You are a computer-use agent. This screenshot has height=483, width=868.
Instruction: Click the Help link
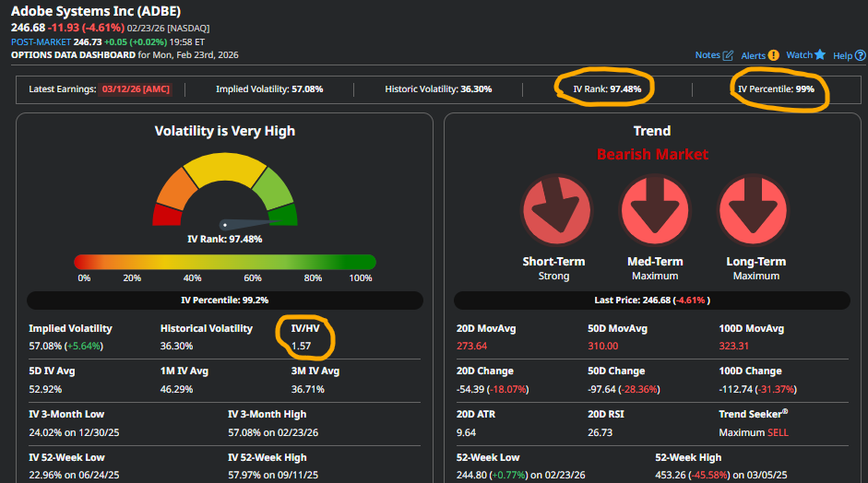click(x=842, y=55)
